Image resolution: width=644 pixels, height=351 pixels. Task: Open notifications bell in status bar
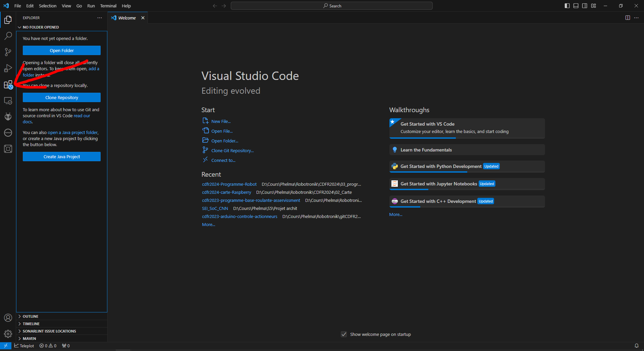point(636,346)
